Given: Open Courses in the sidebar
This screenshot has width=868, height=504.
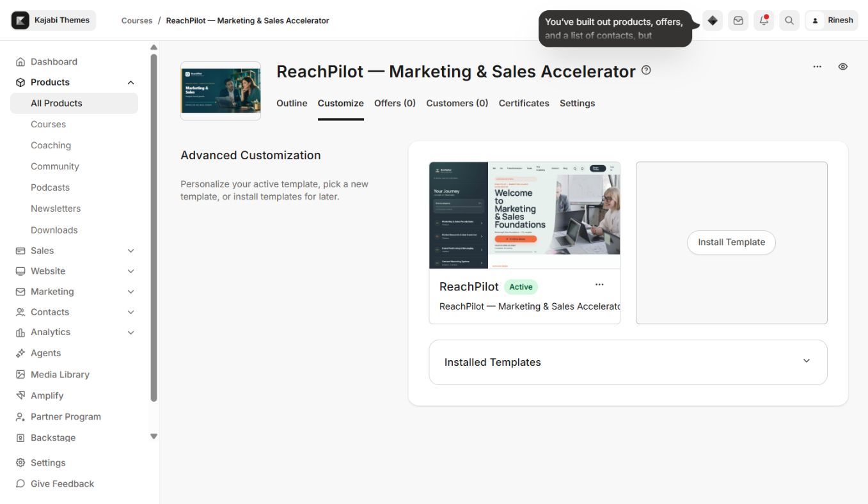Looking at the screenshot, I should (x=49, y=125).
